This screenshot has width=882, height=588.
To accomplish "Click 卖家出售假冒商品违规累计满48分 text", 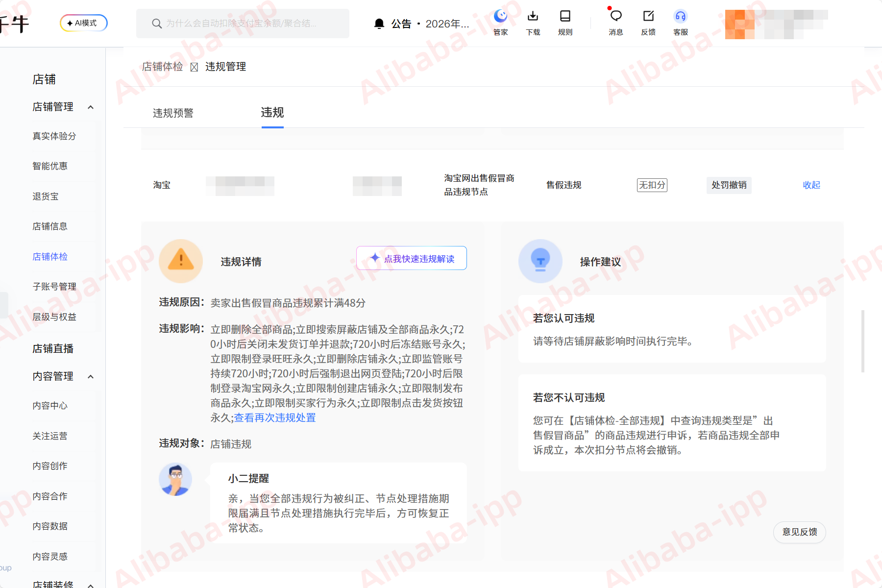I will tap(288, 303).
